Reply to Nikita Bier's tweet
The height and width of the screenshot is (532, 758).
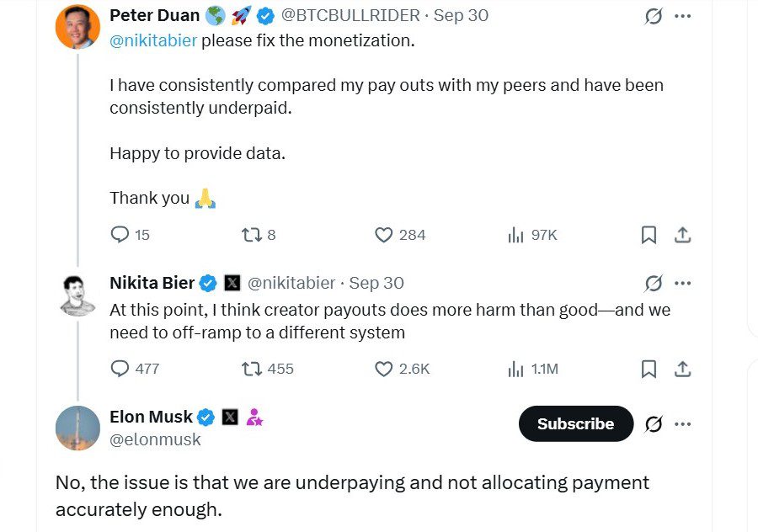pos(120,369)
